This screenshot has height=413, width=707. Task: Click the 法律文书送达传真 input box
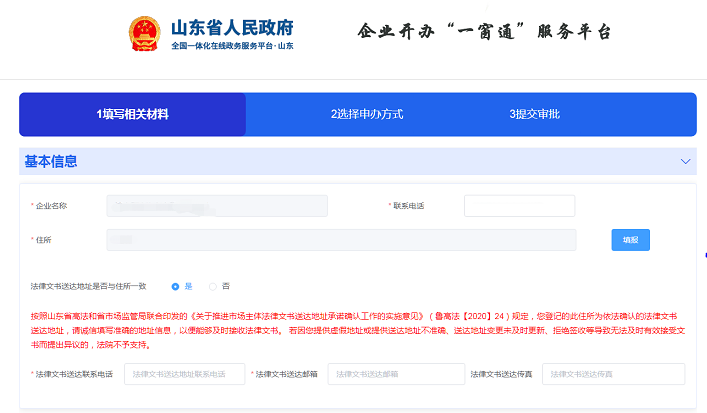click(613, 374)
